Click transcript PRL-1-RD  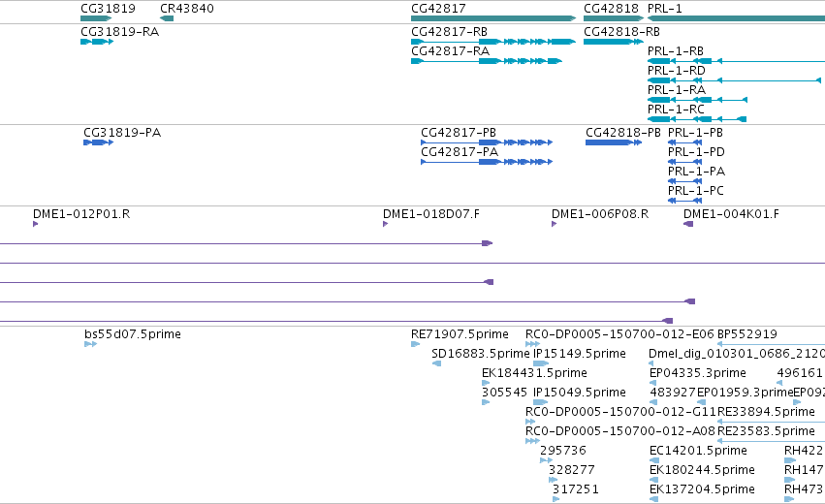coord(734,80)
